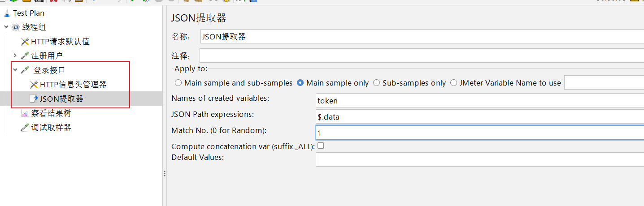Click the wrench icon for HTTP请求默认值
Image resolution: width=644 pixels, height=206 pixels.
[x=25, y=42]
